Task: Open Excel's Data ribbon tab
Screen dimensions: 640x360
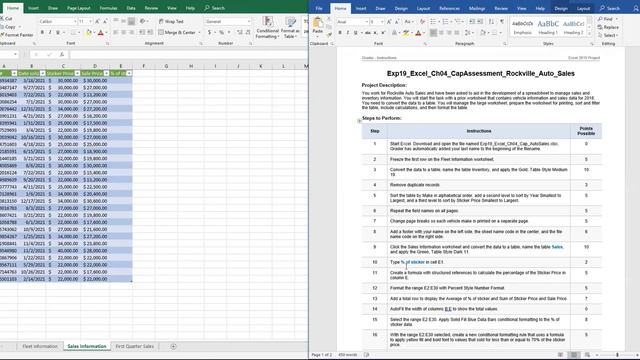Action: point(131,8)
